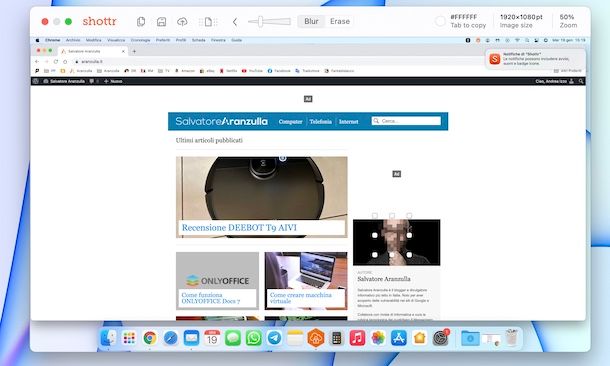Open the Computer navigation link
This screenshot has width=610, height=366.
(290, 121)
